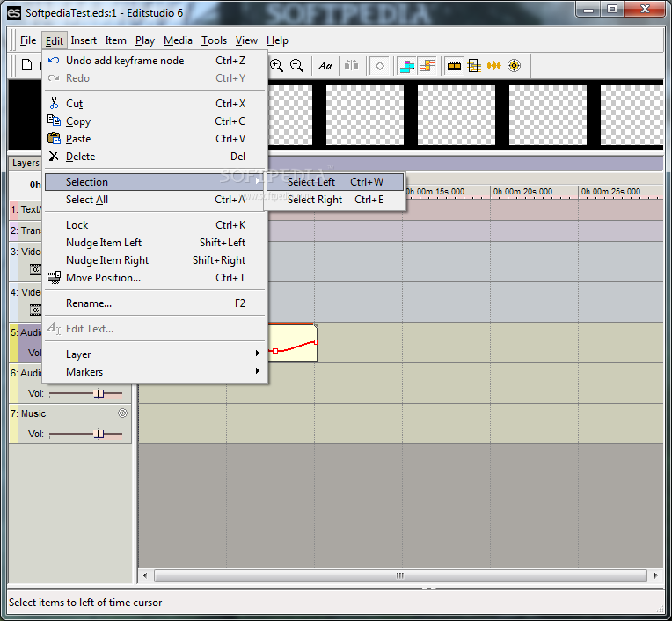Viewport: 672px width, 621px height.
Task: Click the end keyframe node of volume curve
Action: pyautogui.click(x=316, y=342)
